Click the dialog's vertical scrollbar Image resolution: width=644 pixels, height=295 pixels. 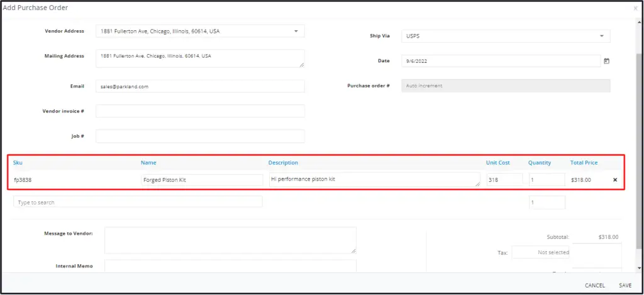coord(638,151)
